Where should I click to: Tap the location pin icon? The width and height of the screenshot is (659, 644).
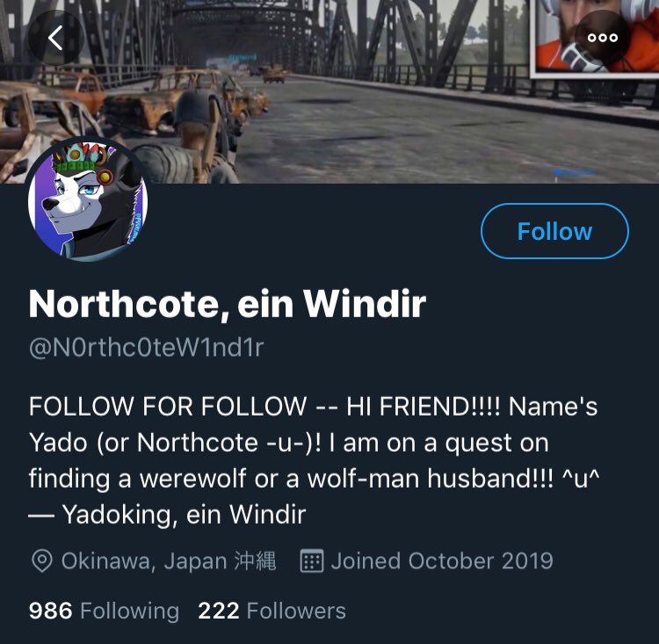point(41,561)
